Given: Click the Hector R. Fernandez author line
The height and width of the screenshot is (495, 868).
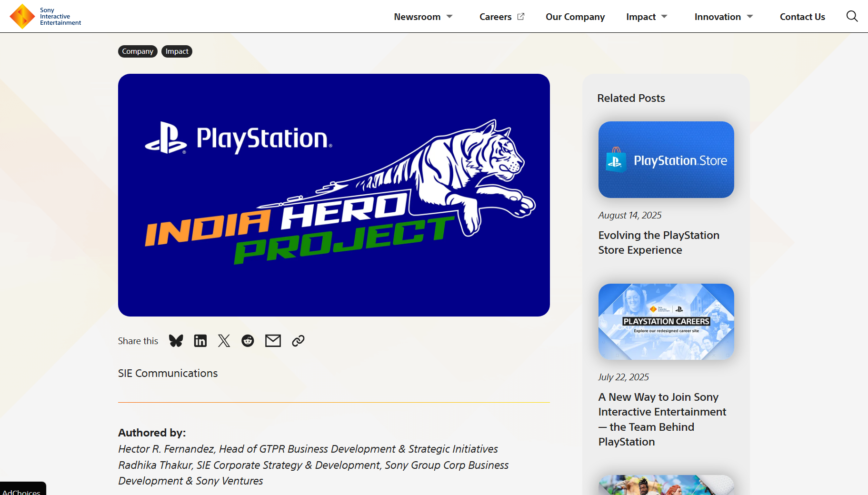Looking at the screenshot, I should (308, 449).
